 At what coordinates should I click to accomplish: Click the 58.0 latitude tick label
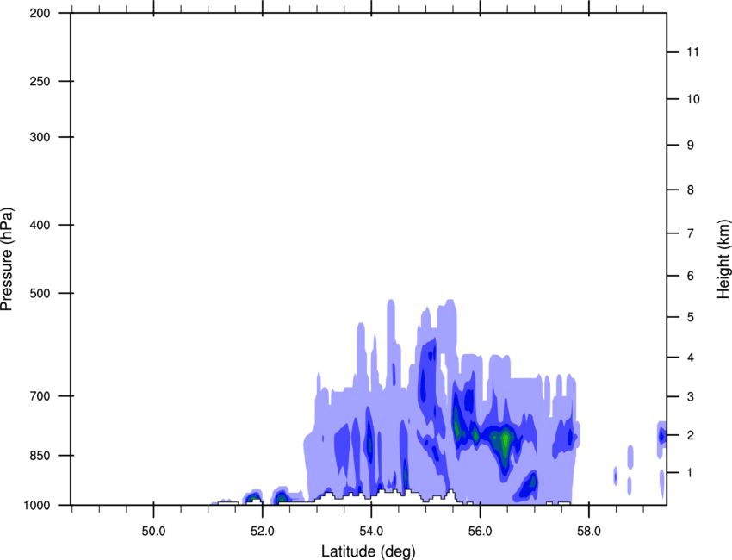(x=588, y=528)
